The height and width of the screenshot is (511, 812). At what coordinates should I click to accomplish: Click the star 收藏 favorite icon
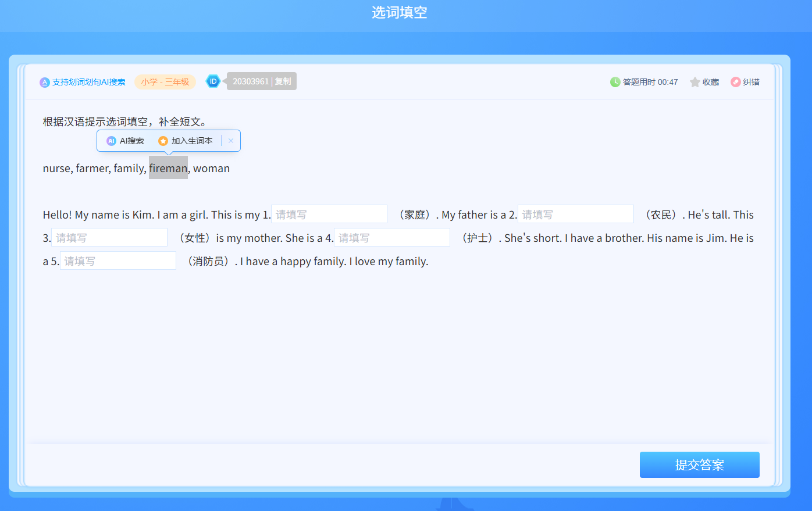[695, 82]
